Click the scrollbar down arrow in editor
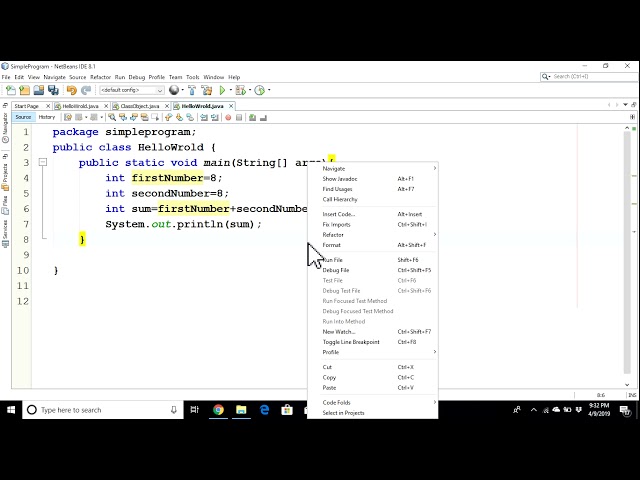The height and width of the screenshot is (480, 640). click(x=627, y=384)
